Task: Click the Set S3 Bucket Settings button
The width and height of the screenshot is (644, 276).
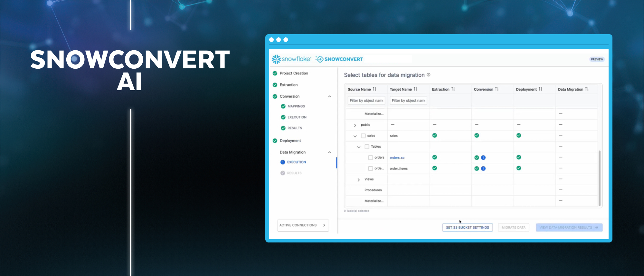Action: 467,228
